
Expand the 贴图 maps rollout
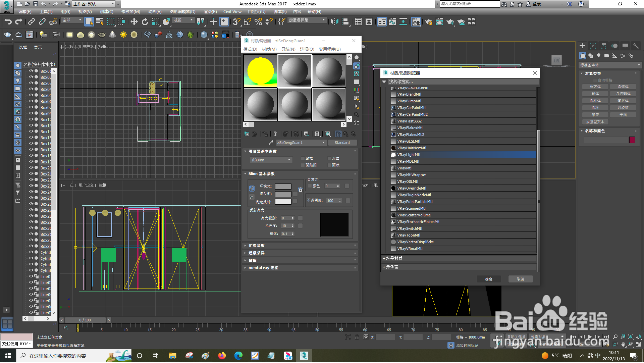click(x=301, y=261)
